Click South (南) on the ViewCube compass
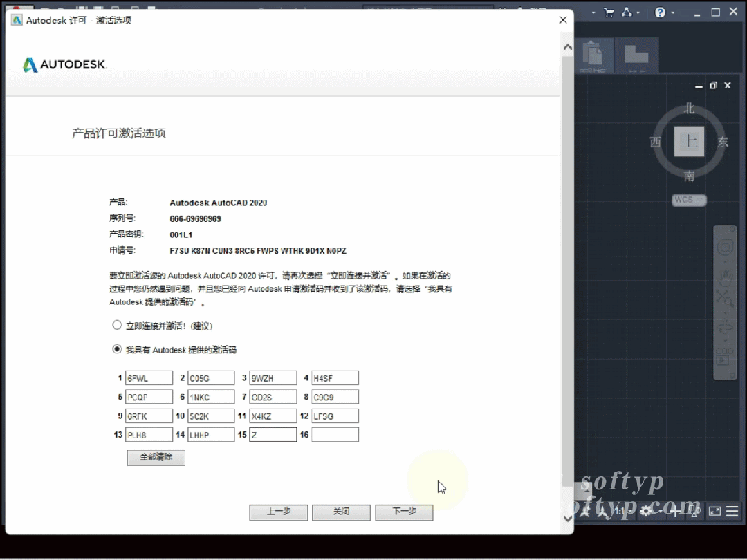The width and height of the screenshot is (747, 560). [x=689, y=176]
